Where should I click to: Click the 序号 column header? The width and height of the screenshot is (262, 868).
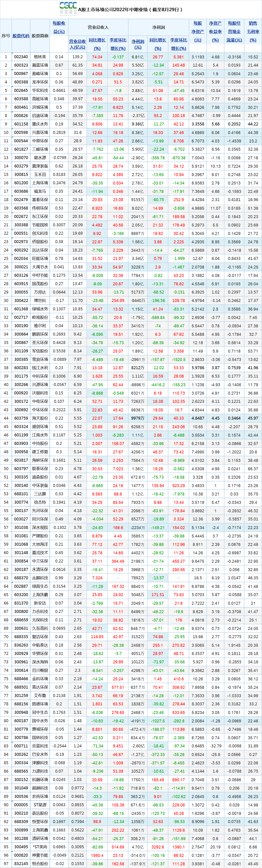[6, 36]
